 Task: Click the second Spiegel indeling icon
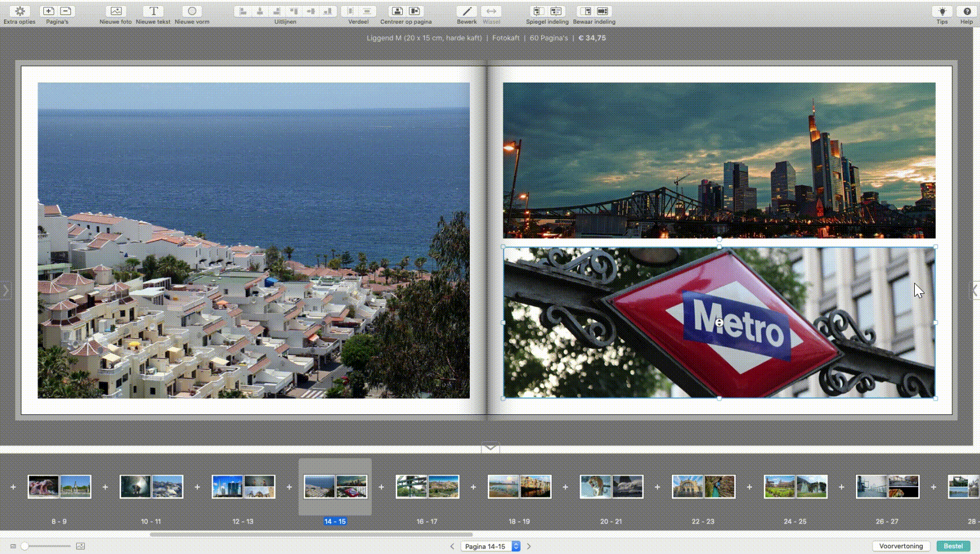click(556, 11)
